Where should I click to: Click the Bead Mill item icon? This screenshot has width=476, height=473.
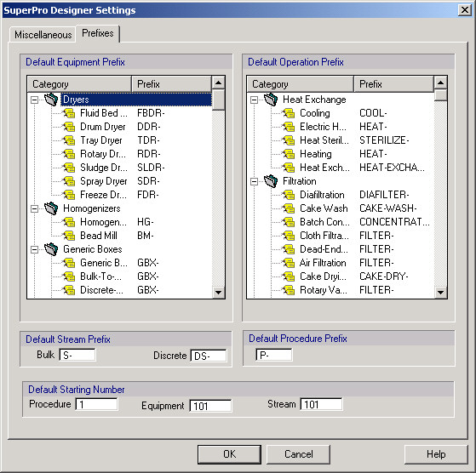(69, 236)
